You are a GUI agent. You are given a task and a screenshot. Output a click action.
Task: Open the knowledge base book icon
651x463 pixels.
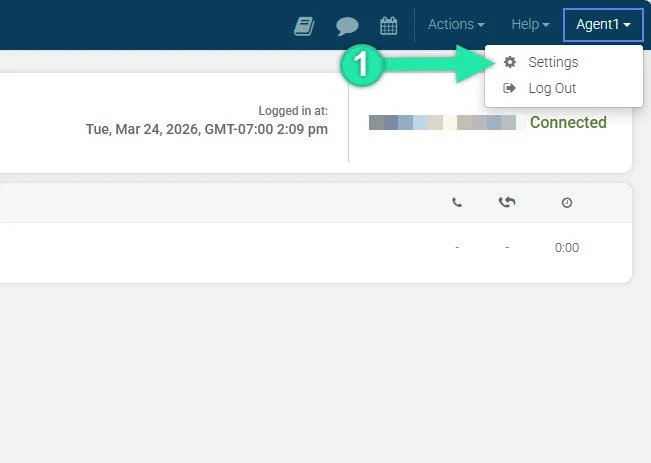tap(304, 26)
